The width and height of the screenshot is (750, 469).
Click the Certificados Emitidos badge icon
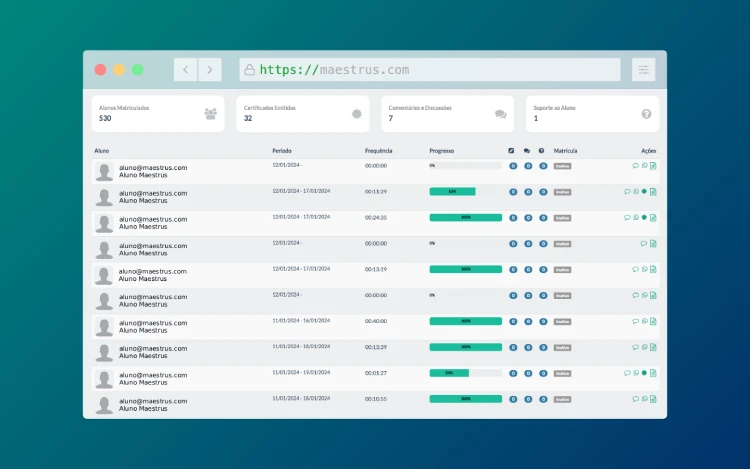356,114
